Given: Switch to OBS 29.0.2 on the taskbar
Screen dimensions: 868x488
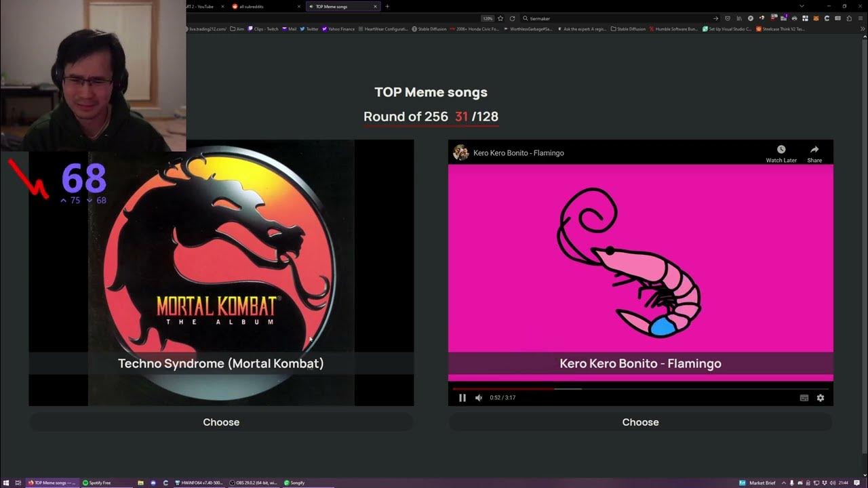Looking at the screenshot, I should tap(254, 483).
